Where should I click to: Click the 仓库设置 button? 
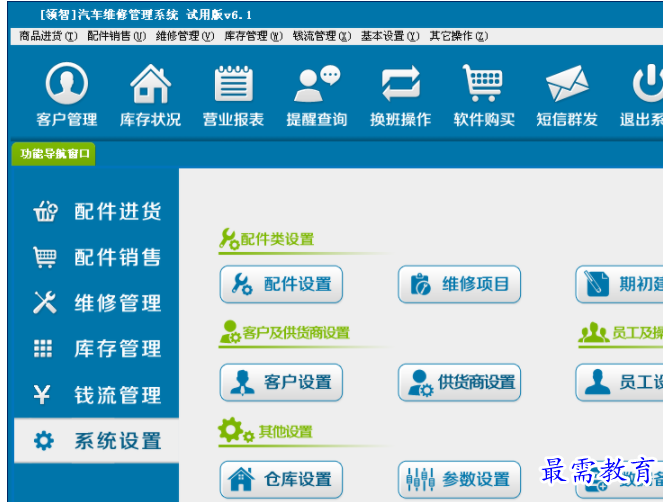coord(281,480)
